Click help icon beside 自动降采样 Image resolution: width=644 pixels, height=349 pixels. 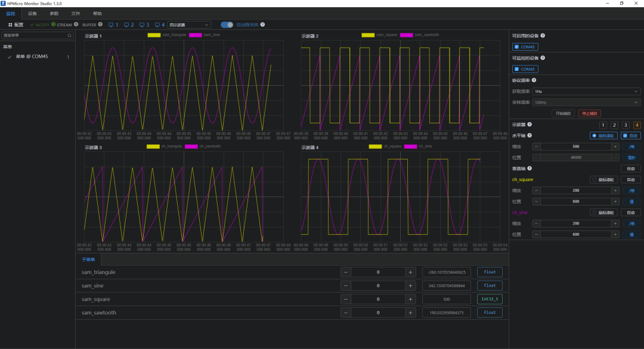coord(263,24)
